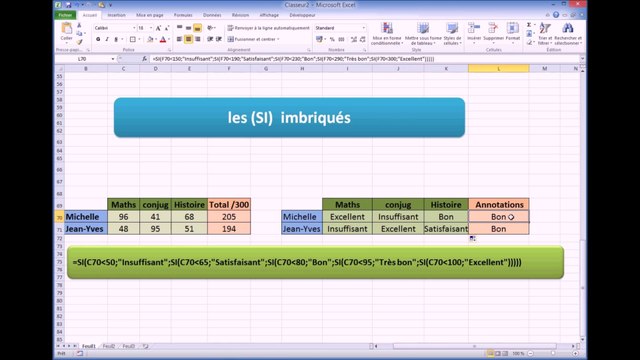
Task: Click Renvoyer à la ligne automatiquement
Action: tap(268, 28)
